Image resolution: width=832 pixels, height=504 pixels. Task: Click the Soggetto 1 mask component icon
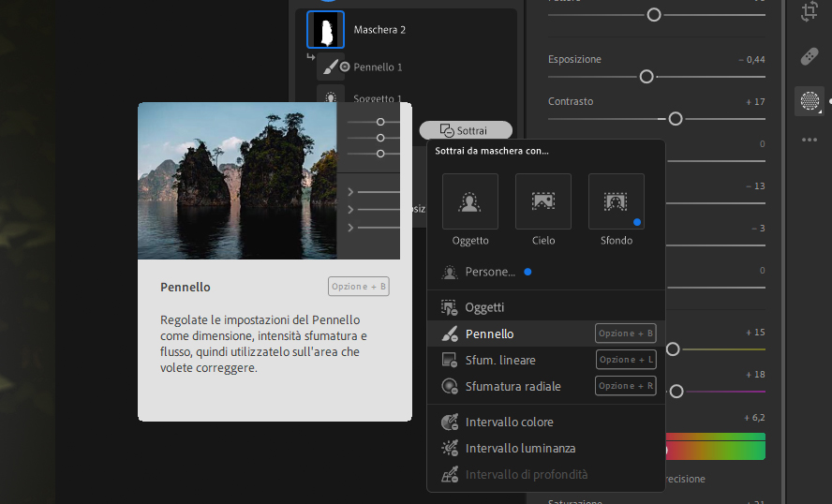[330, 97]
